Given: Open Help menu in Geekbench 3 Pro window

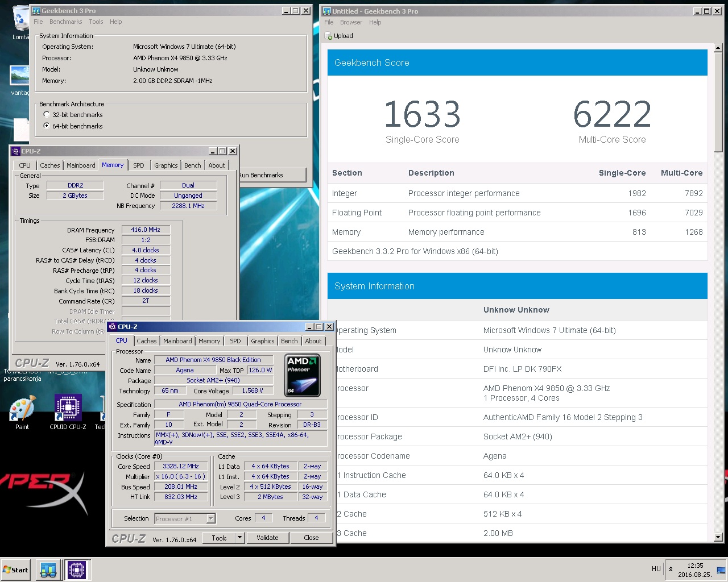Looking at the screenshot, I should [116, 22].
